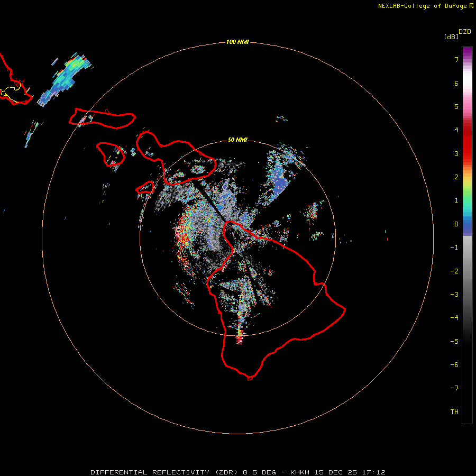Click the -2 value on the color scale
Image resolution: width=476 pixels, height=476 pixels.
point(454,271)
